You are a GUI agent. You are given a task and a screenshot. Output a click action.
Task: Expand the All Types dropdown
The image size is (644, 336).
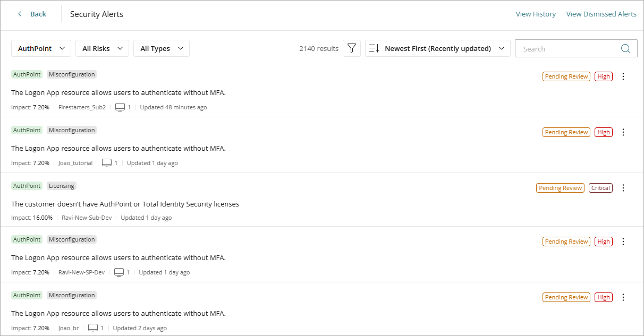pos(162,48)
